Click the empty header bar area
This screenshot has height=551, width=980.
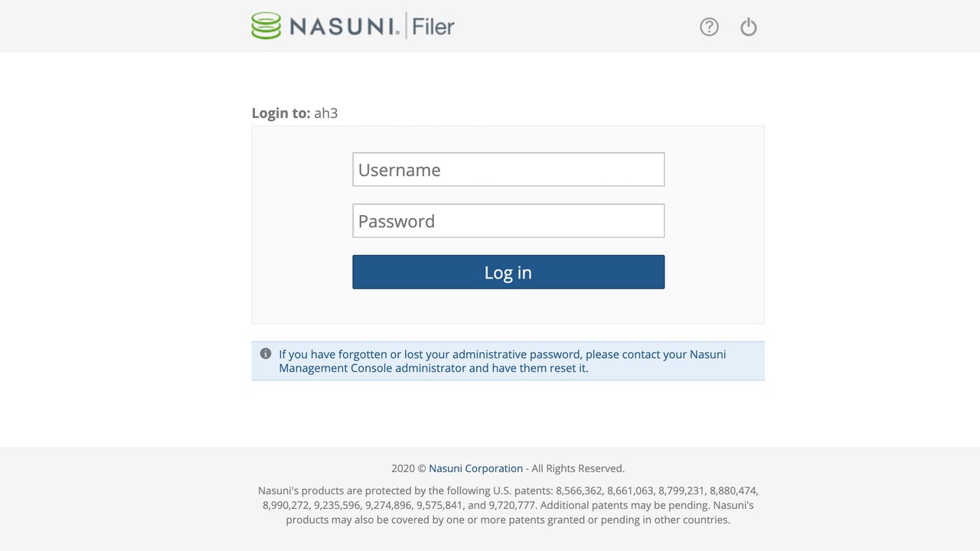coord(574,27)
